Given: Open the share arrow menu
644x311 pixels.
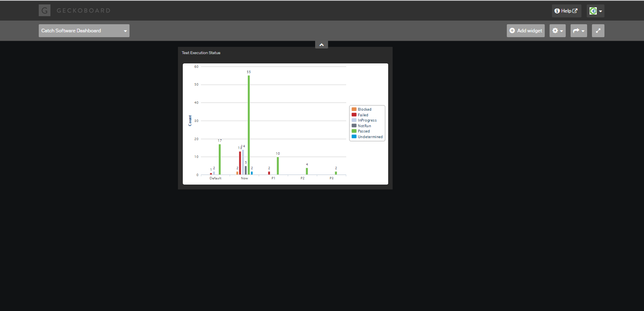Looking at the screenshot, I should point(579,31).
